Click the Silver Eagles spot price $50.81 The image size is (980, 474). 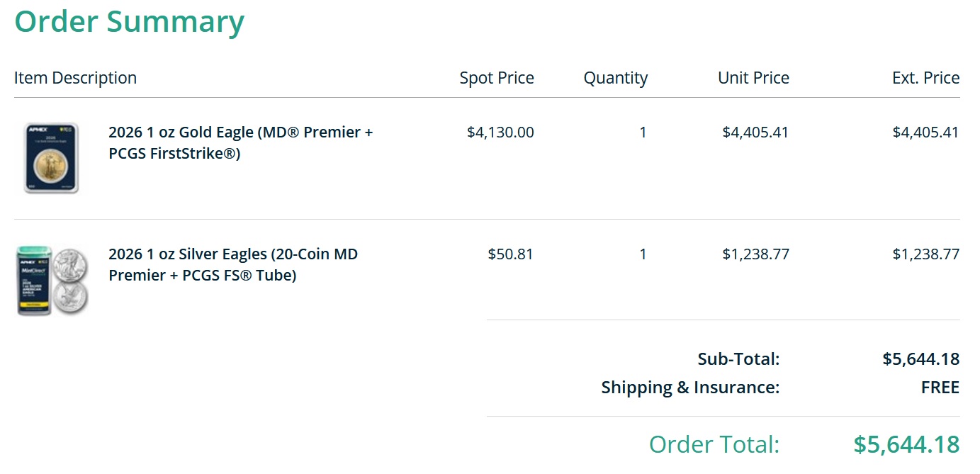tap(510, 254)
